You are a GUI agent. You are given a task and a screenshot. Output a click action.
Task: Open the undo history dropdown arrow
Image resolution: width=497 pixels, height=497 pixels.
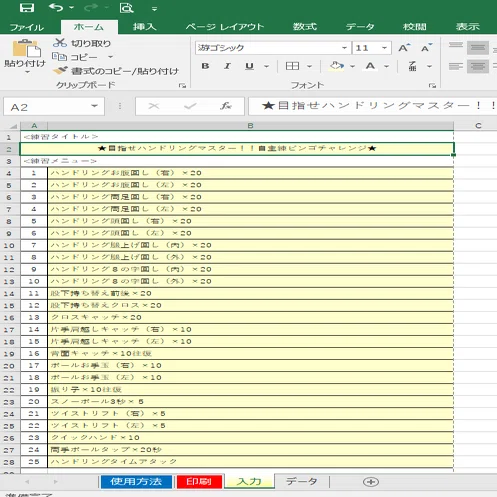pyautogui.click(x=71, y=7)
